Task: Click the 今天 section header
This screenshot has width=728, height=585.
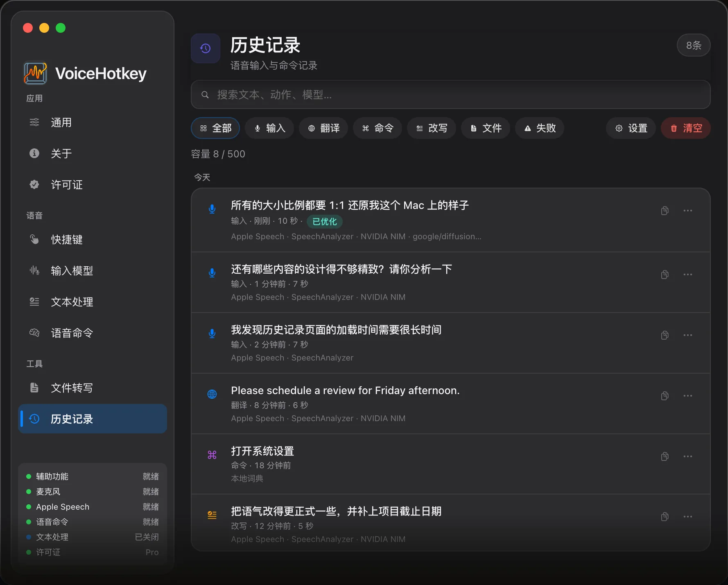Action: [x=202, y=177]
